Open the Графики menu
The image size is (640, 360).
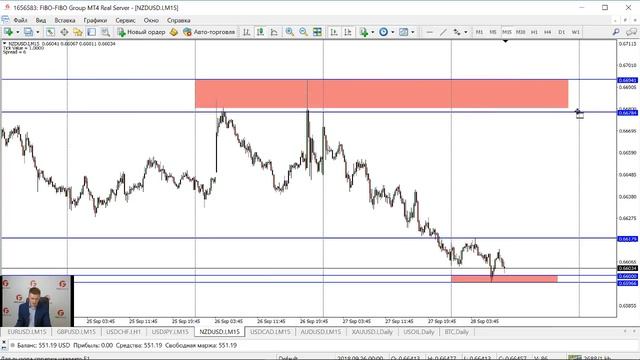pyautogui.click(x=95, y=20)
